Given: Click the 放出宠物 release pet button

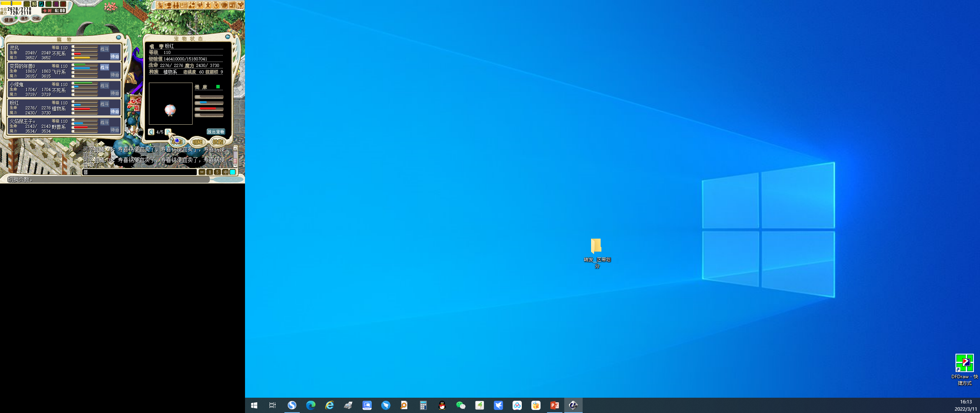Looking at the screenshot, I should pyautogui.click(x=216, y=132).
